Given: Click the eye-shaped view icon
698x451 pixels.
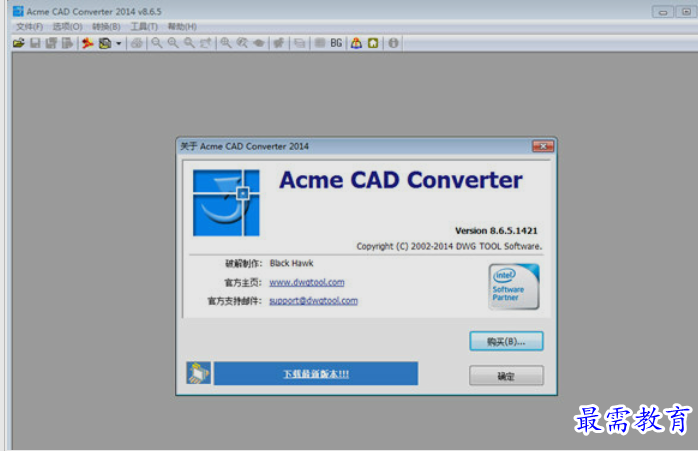Looking at the screenshot, I should click(x=259, y=43).
